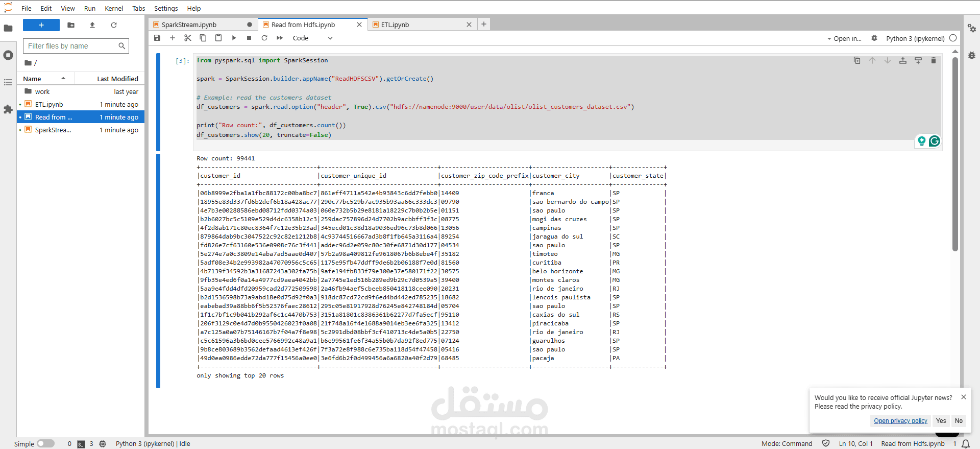This screenshot has width=980, height=449.
Task: Move the cell up
Action: [x=872, y=60]
